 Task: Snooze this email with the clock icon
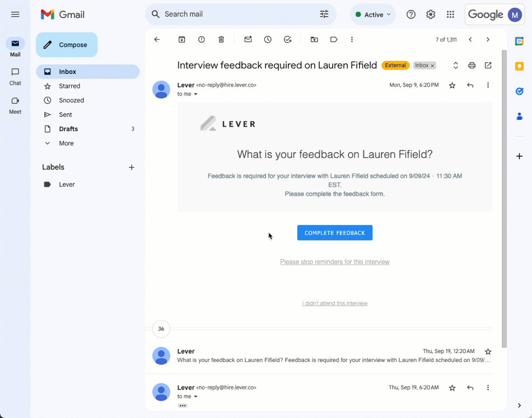268,39
